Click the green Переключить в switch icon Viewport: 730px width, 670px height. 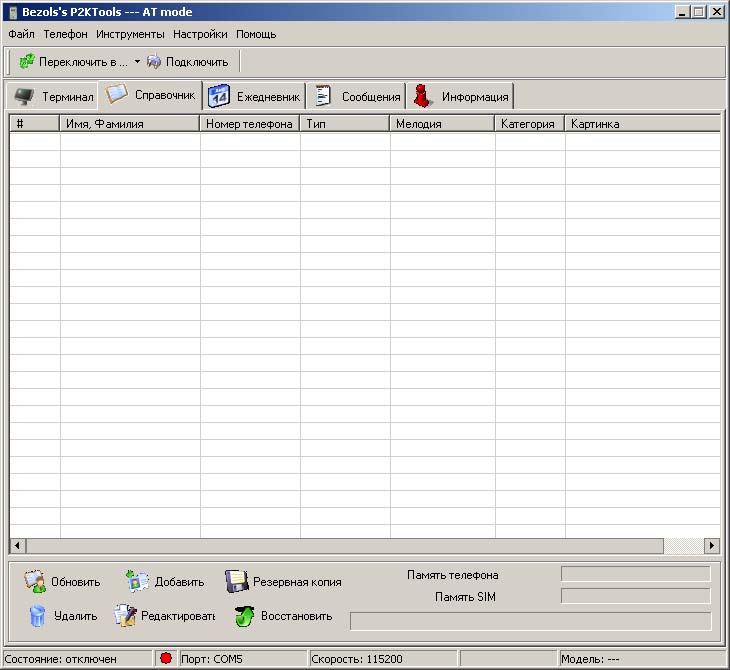click(x=27, y=61)
